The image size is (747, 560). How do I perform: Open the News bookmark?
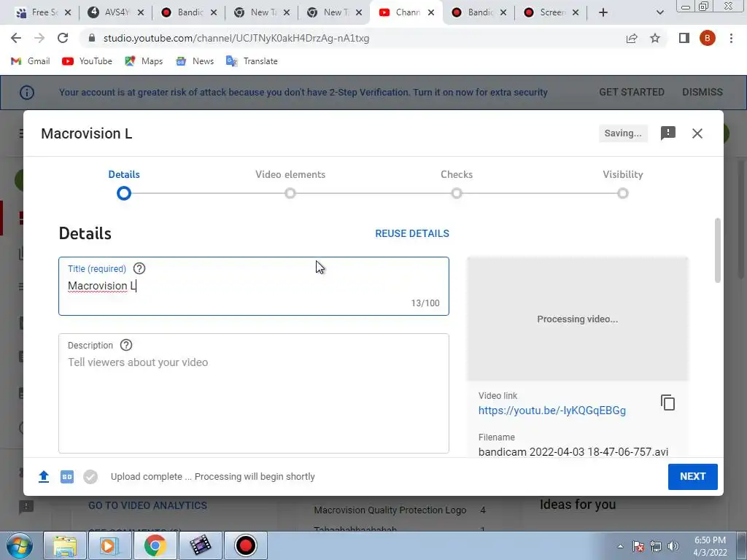tap(194, 61)
